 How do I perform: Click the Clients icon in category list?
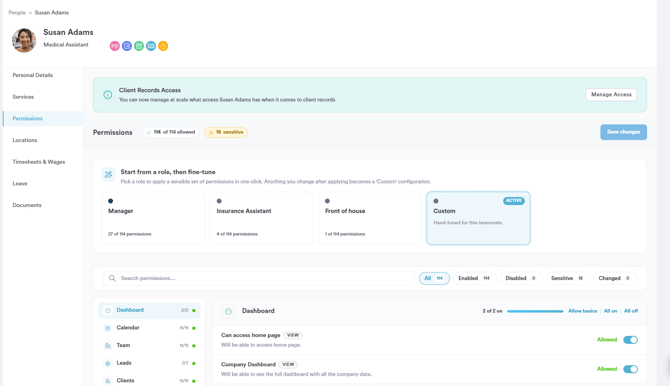pos(108,380)
